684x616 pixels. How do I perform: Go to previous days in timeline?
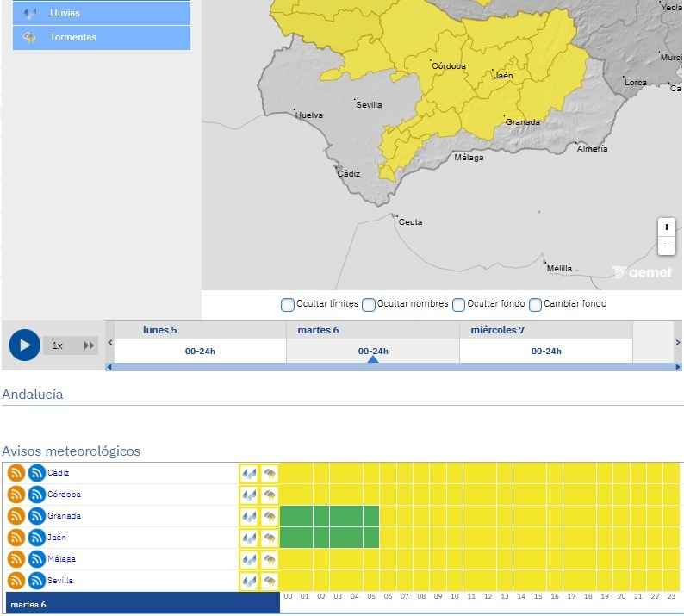(110, 343)
